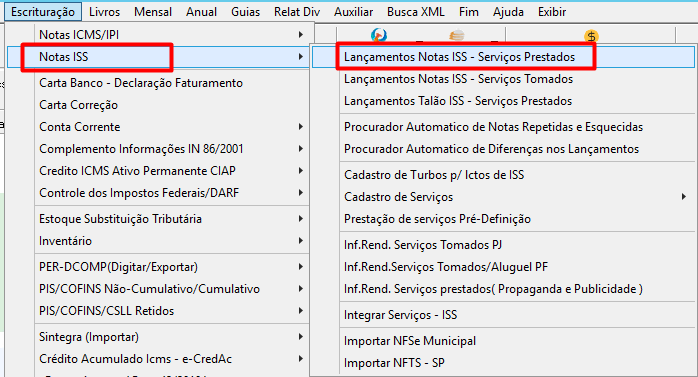Select Importar NFSe Municipal
Viewport: 698px width, 377px height.
point(503,341)
